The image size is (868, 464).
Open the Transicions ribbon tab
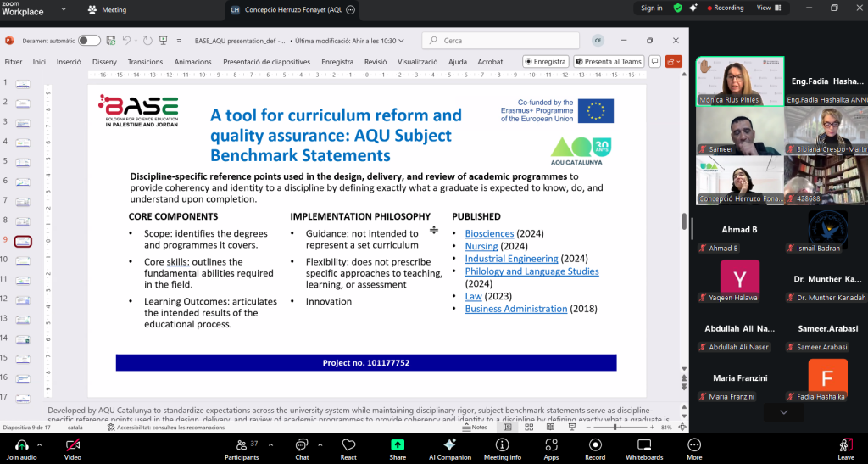tap(145, 62)
